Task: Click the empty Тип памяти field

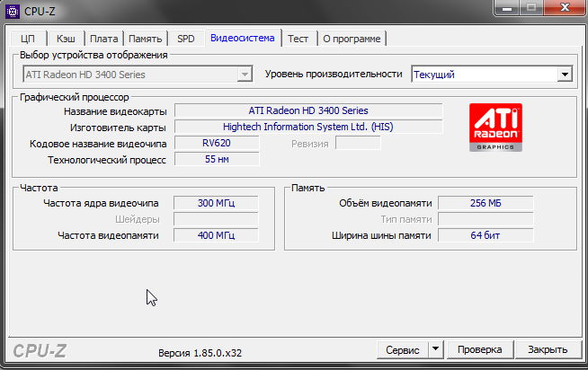Action: click(x=486, y=219)
